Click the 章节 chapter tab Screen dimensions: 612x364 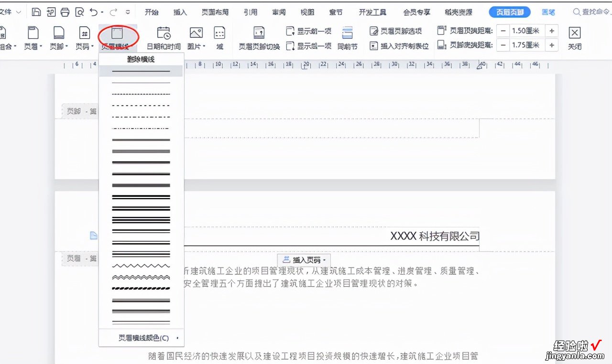tap(336, 12)
